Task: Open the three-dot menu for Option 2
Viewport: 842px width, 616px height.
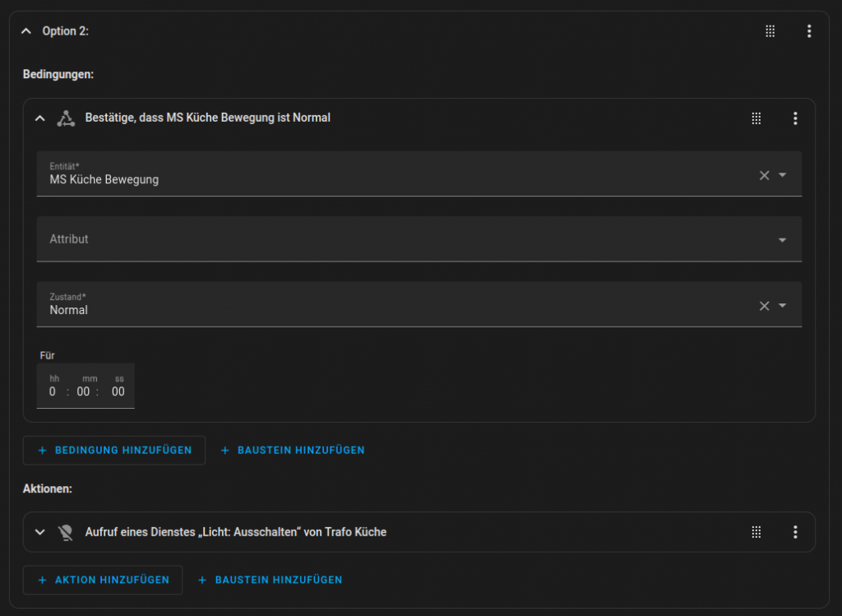Action: 809,31
